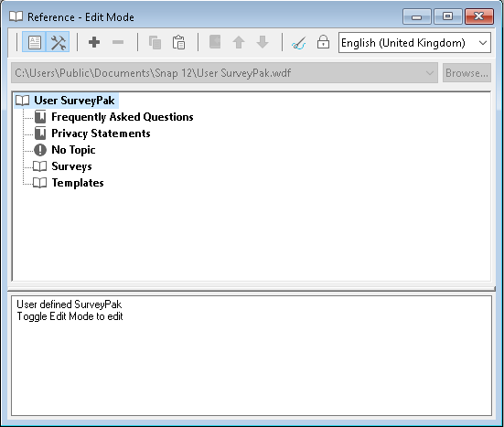Screen dimensions: 504x427
Task: Toggle the text view mode icon
Action: 34,42
